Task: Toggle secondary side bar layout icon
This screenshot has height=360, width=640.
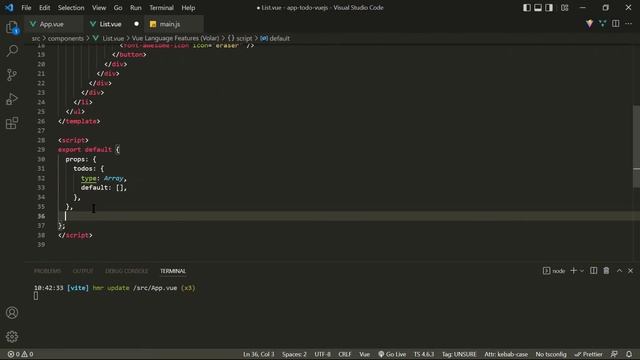Action: tap(549, 8)
